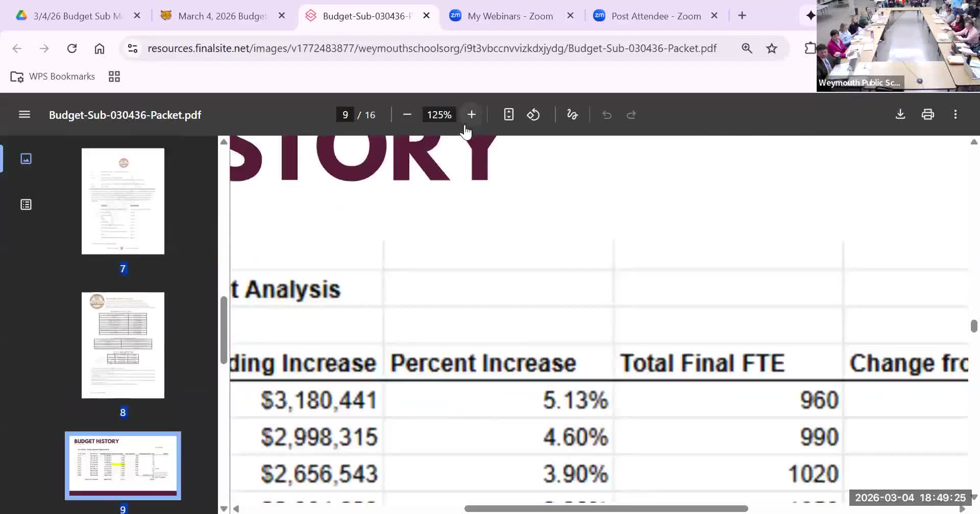
Task: Select the draw annotation tool
Action: tap(572, 115)
